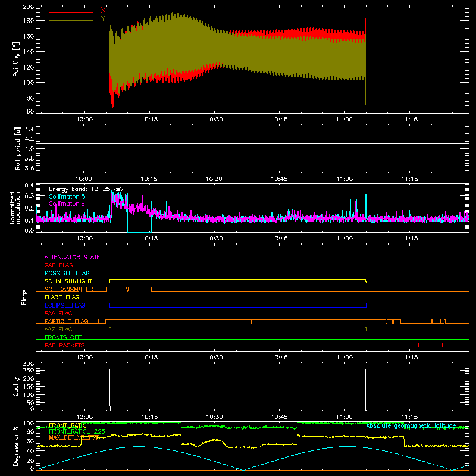
Task: Click the '10:30' time label under Roll period plot
Action: tap(214, 179)
